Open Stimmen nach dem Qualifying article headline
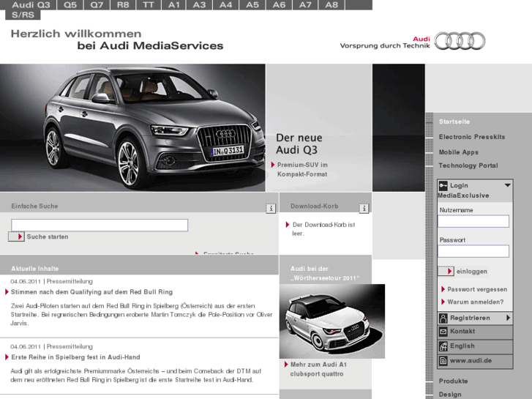Screen dimensions: 532x399 point(91,292)
